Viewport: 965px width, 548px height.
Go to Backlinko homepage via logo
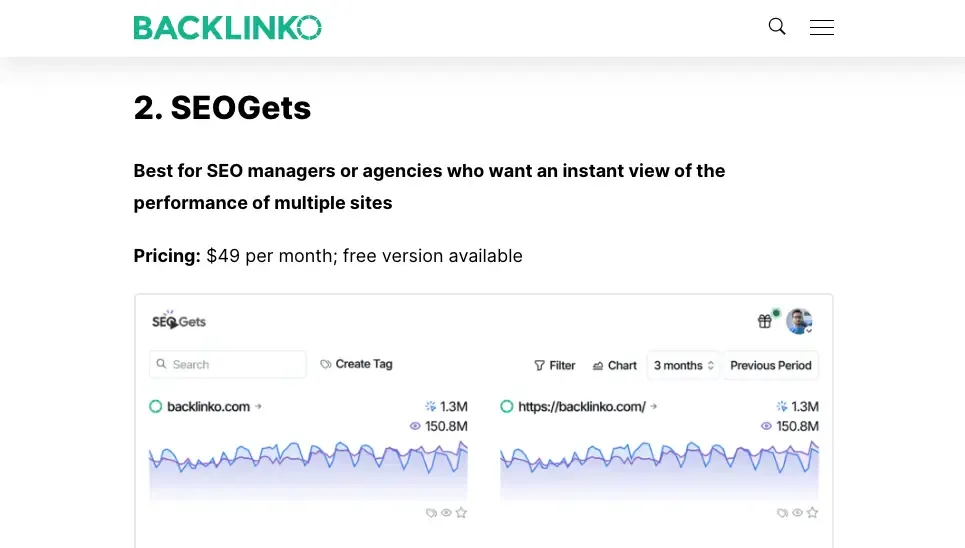(x=227, y=27)
